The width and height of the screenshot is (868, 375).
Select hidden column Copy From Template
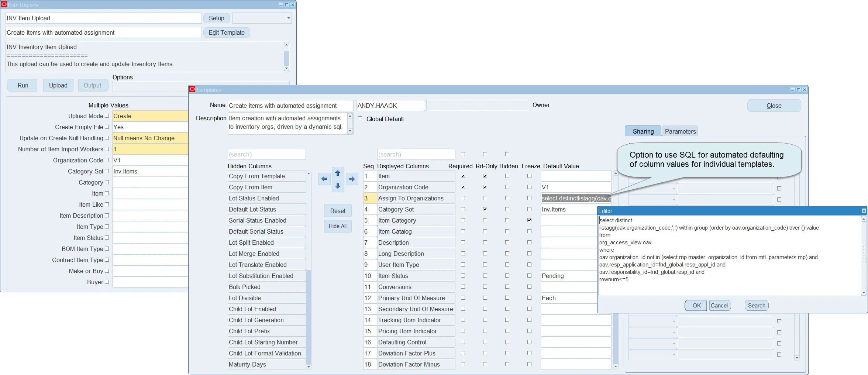(x=266, y=176)
